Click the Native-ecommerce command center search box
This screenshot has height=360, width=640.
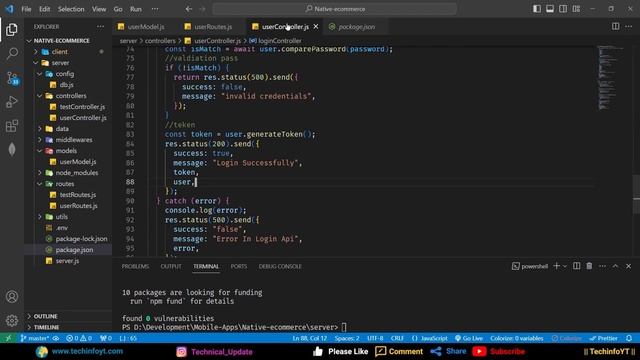click(335, 9)
